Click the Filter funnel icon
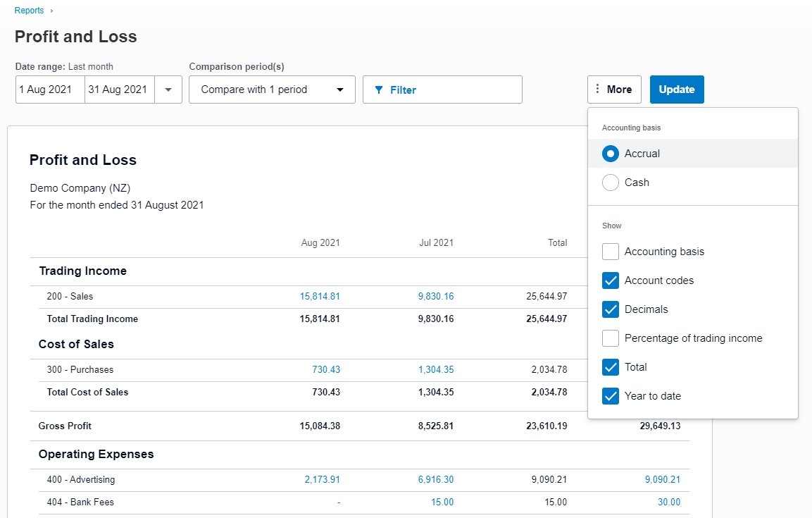Viewport: 812px width, 518px height. (381, 90)
